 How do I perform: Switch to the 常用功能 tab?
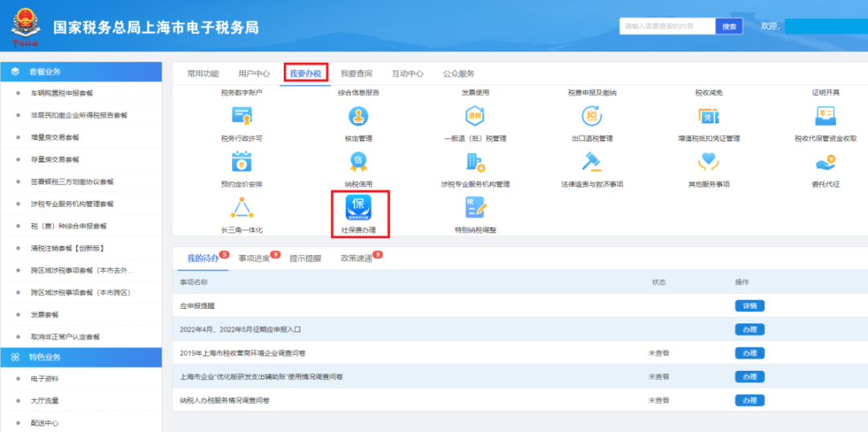(x=203, y=73)
